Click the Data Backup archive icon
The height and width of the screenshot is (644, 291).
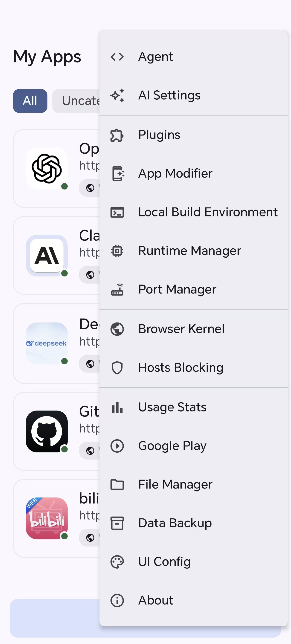[117, 523]
